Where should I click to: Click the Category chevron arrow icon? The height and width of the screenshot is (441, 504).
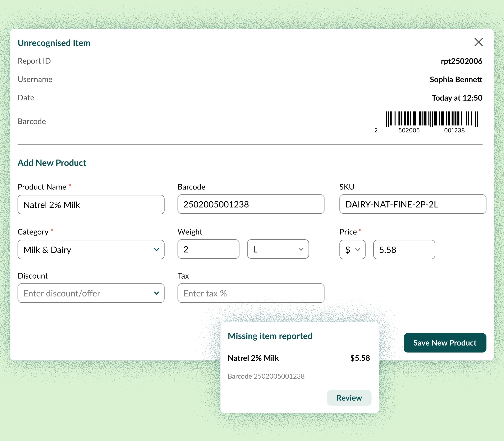(156, 249)
